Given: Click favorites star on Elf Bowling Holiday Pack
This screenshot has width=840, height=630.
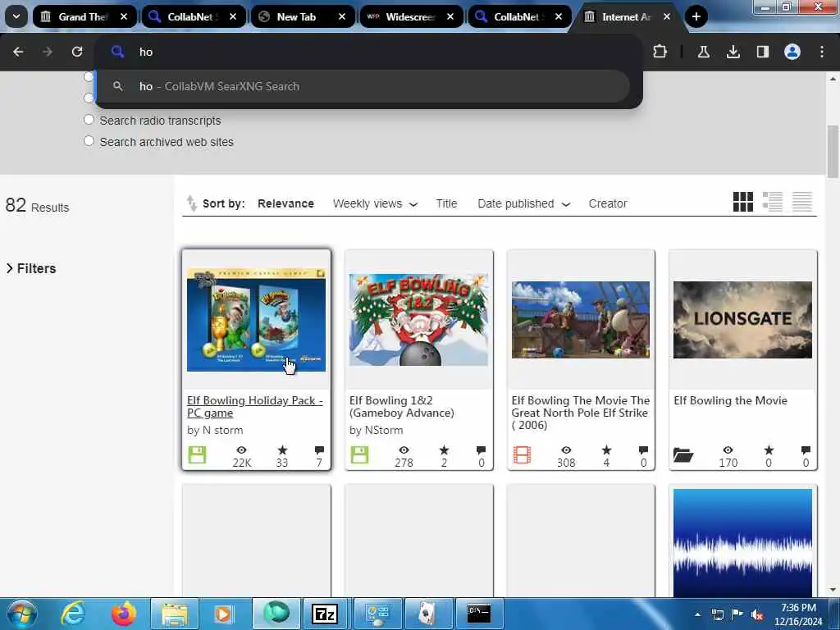Looking at the screenshot, I should 282,450.
